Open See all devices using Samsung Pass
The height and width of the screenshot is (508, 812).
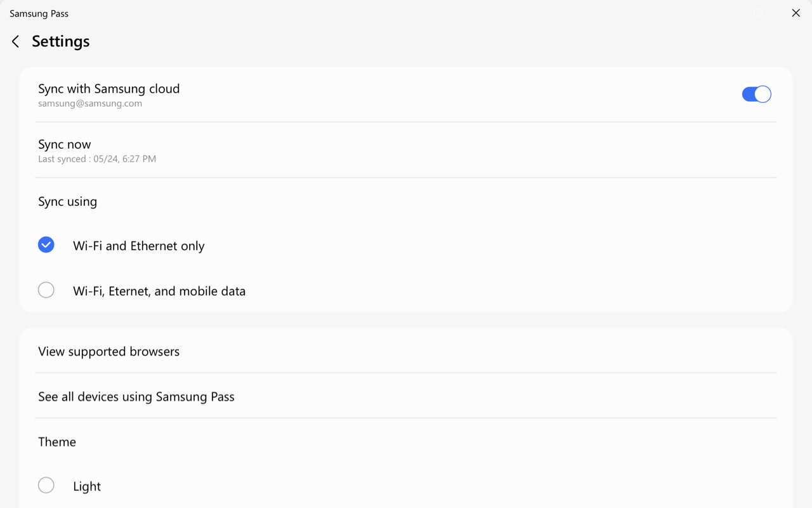[x=136, y=397]
